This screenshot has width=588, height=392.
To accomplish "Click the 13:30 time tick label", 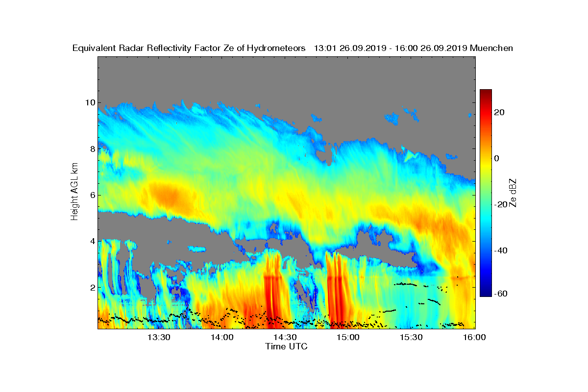I will click(159, 337).
